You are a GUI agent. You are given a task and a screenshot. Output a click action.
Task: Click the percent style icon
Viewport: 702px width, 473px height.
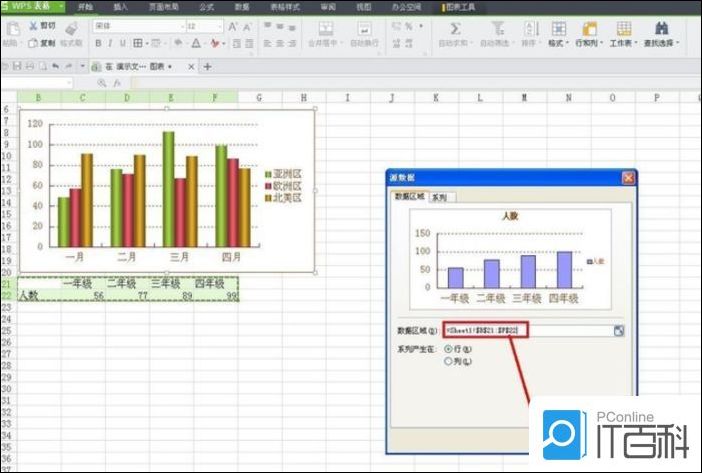click(x=409, y=26)
